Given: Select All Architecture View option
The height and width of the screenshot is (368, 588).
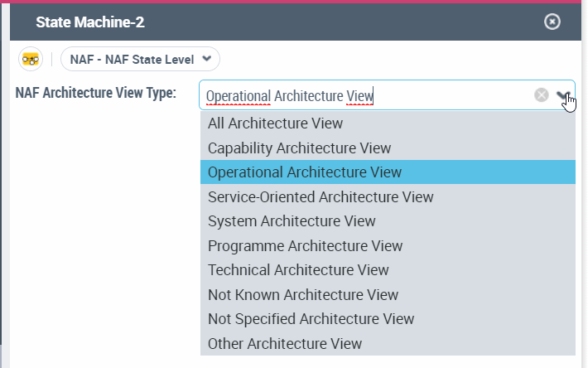Looking at the screenshot, I should 275,123.
